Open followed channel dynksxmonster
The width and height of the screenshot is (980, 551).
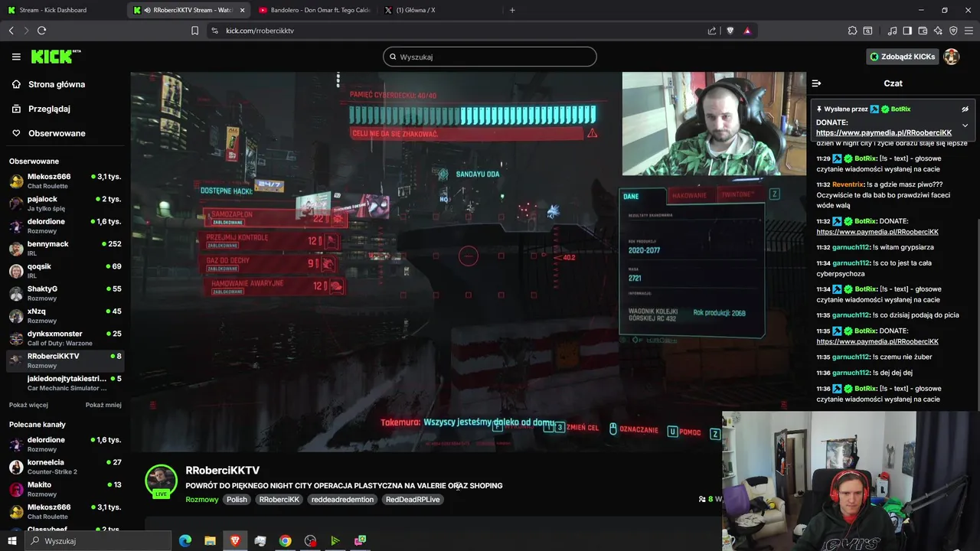(65, 337)
